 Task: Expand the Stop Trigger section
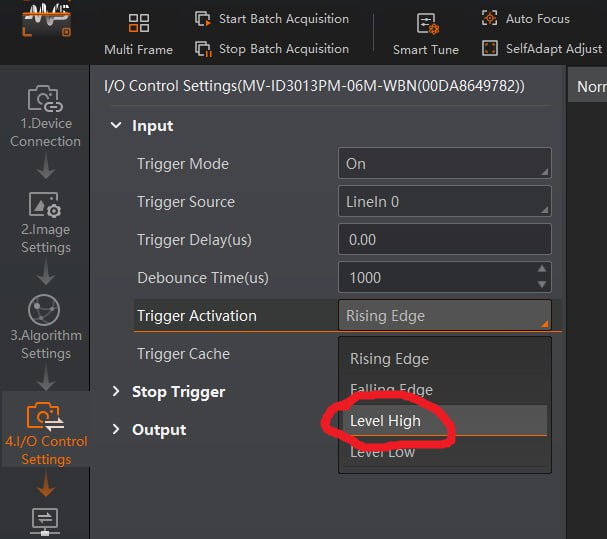point(117,392)
